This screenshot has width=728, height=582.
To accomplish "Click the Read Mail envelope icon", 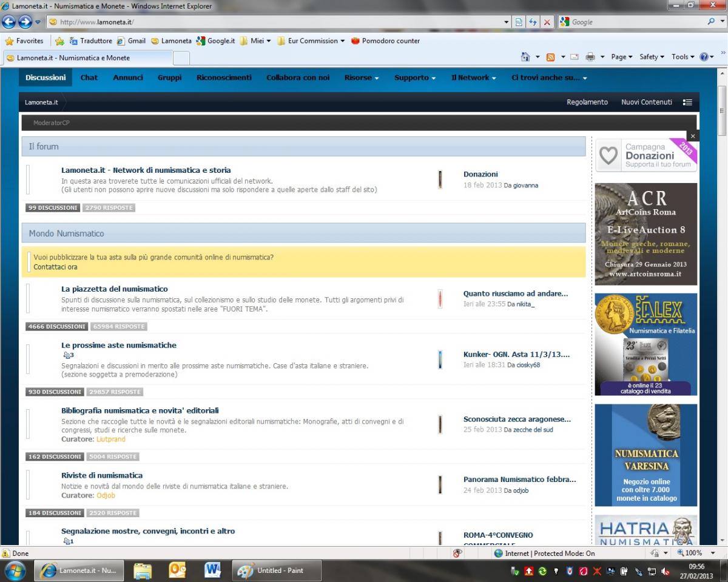I will (574, 57).
